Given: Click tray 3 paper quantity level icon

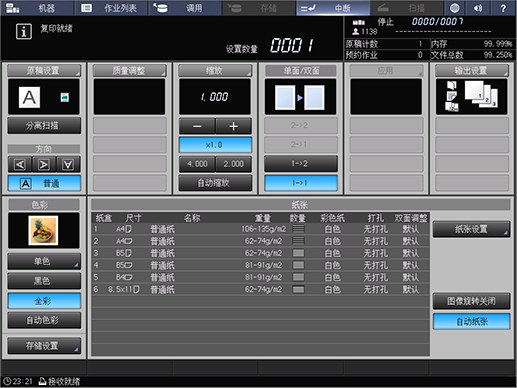Looking at the screenshot, I should pyautogui.click(x=298, y=253).
